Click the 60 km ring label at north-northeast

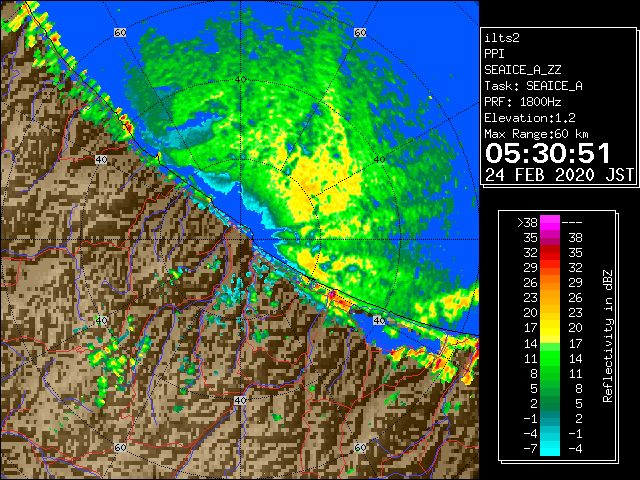point(360,33)
